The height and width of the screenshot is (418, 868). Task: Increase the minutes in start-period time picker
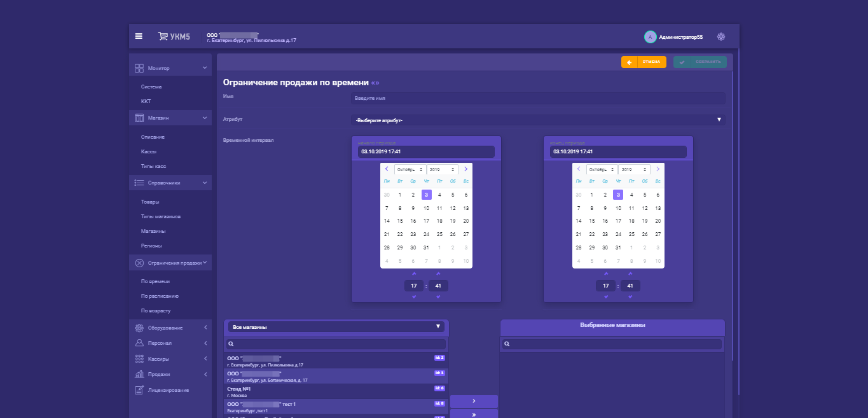(x=438, y=274)
